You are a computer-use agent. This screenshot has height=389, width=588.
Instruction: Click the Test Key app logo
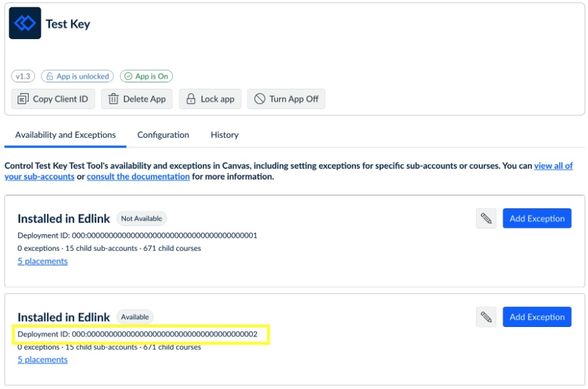(25, 23)
